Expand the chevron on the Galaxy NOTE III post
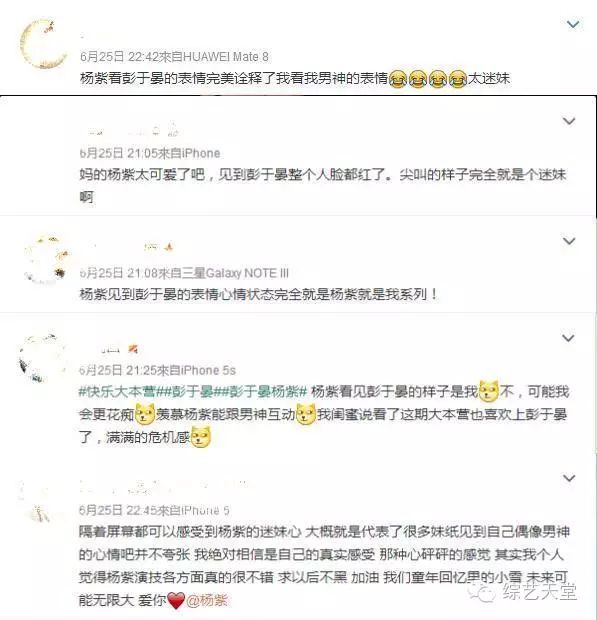597x620 pixels. [569, 241]
